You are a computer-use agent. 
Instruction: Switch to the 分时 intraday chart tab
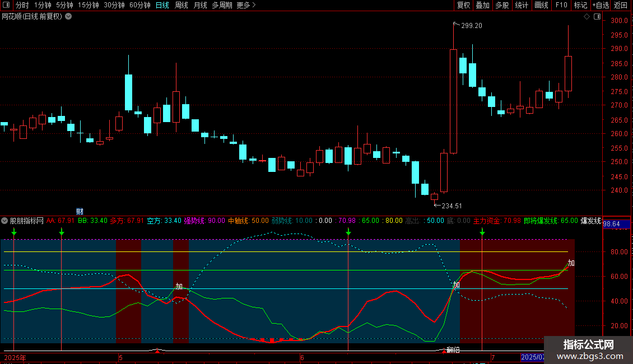22,5
